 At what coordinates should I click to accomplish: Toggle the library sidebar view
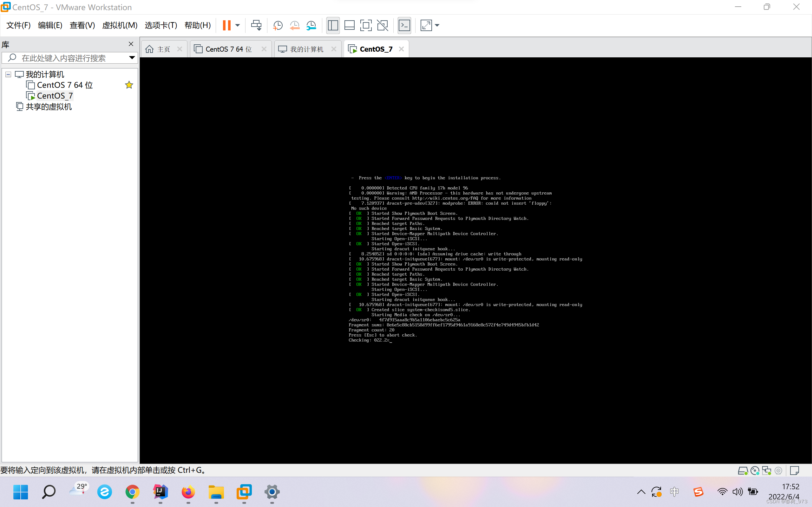pos(333,25)
